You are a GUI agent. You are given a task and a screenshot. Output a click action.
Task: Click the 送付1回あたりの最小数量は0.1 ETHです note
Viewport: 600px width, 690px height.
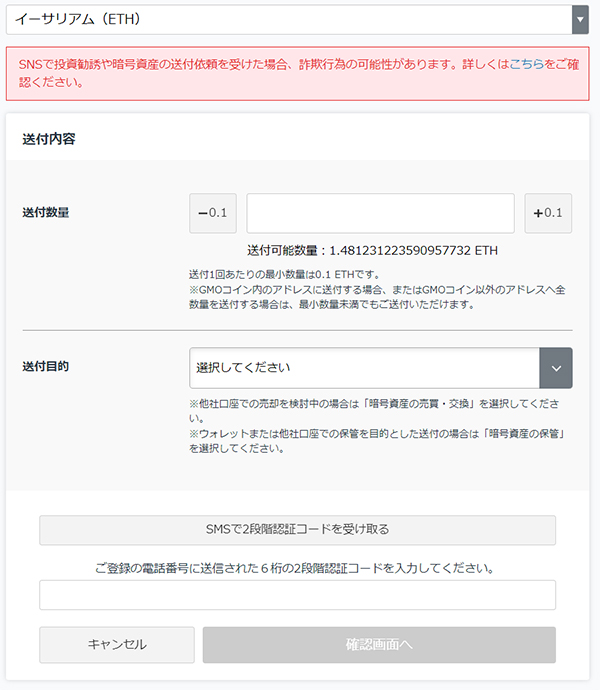[284, 275]
